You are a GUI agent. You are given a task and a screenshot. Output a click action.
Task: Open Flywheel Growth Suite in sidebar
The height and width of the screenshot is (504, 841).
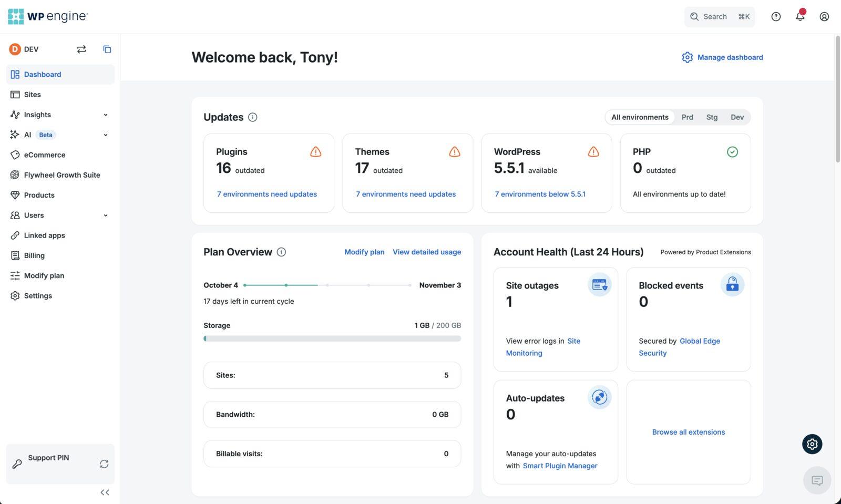pyautogui.click(x=60, y=175)
